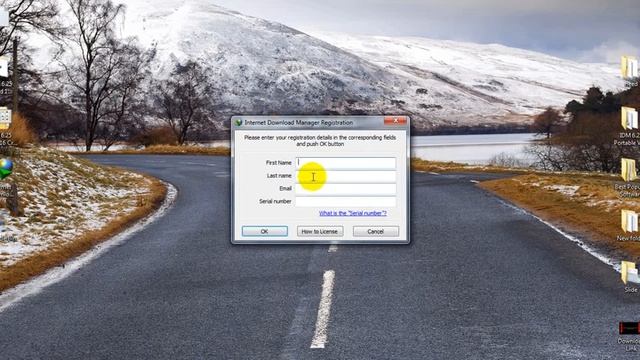The height and width of the screenshot is (360, 640).
Task: Confirm registration with the OK button
Action: (264, 231)
